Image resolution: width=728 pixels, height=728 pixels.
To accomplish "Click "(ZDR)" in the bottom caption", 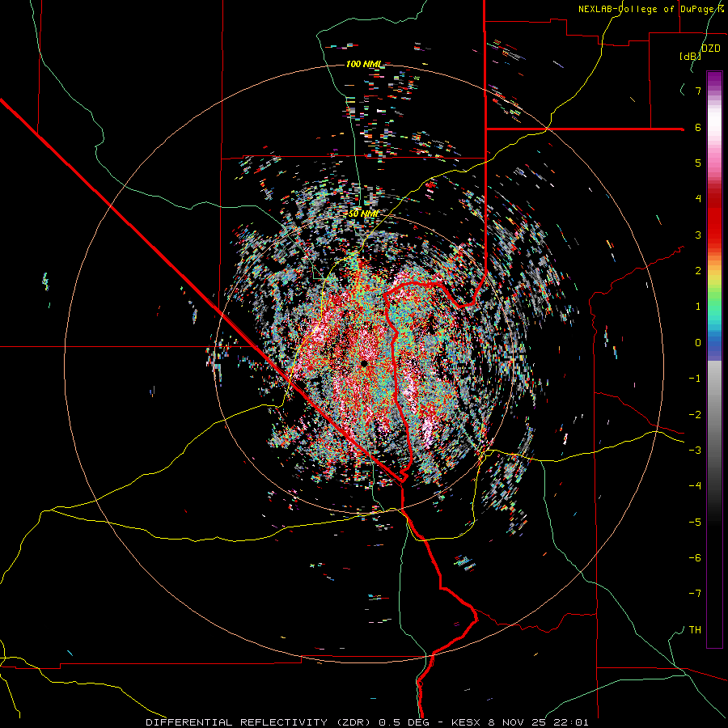I will click(353, 722).
